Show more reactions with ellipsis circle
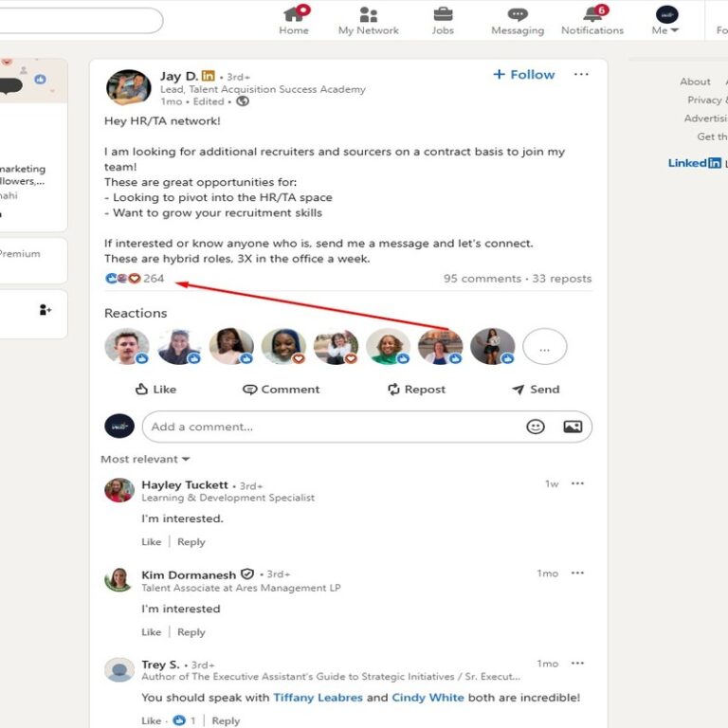The image size is (728, 728). click(544, 348)
